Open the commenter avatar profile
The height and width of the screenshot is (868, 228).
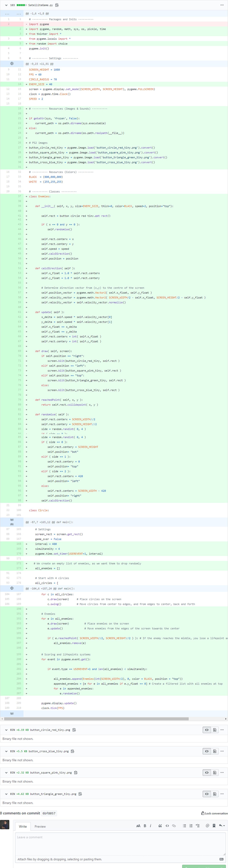pos(5,824)
